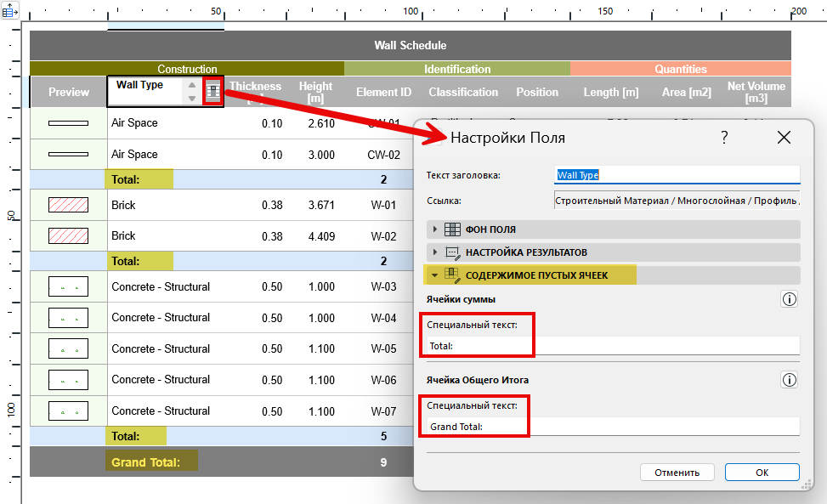Click the Total count 5 cell
827x504 pixels.
coord(383,437)
